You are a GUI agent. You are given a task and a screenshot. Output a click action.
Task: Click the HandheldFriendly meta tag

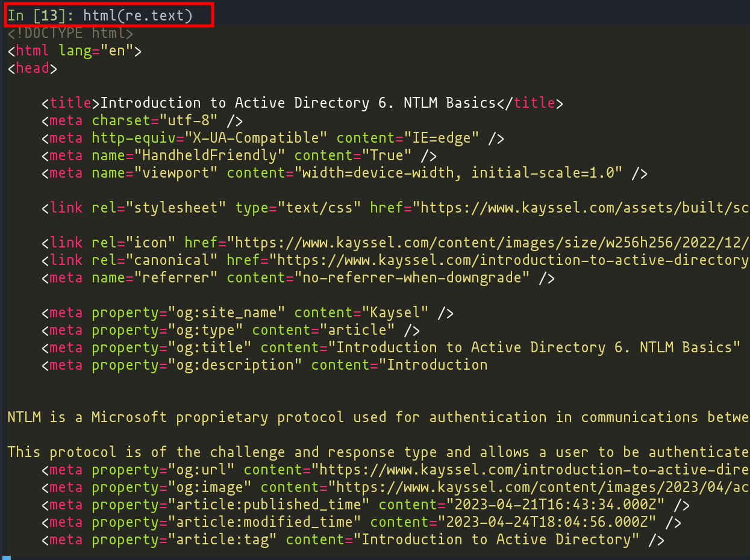pyautogui.click(x=239, y=155)
